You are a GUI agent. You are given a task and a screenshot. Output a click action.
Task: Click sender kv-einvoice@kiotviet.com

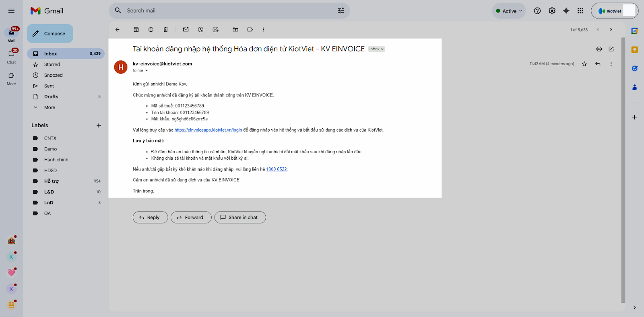[x=162, y=64]
